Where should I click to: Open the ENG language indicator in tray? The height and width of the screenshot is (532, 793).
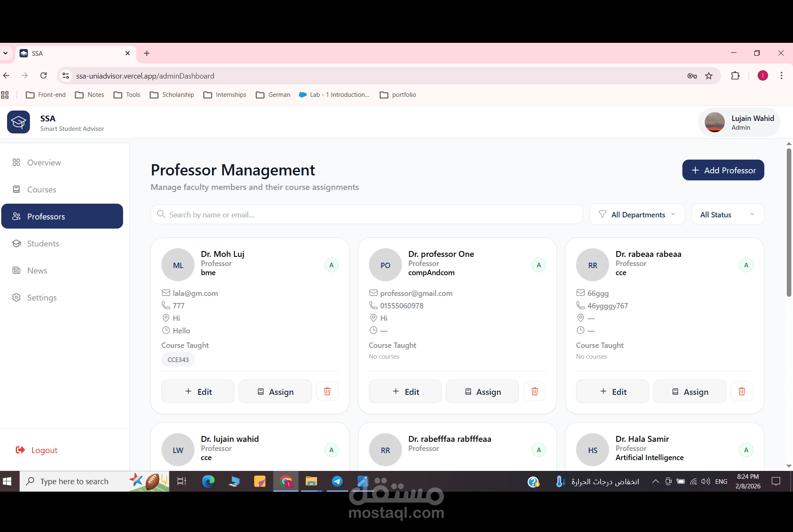[721, 481]
